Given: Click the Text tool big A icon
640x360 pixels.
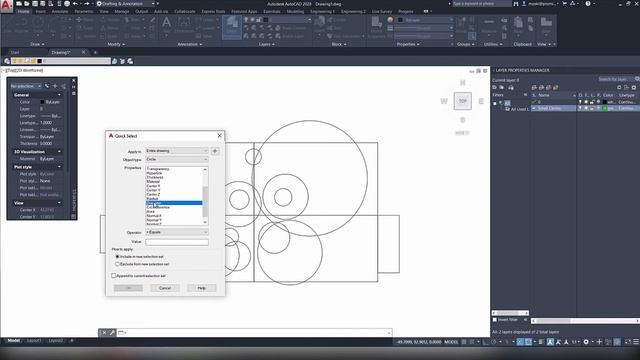Looking at the screenshot, I should click(x=167, y=23).
